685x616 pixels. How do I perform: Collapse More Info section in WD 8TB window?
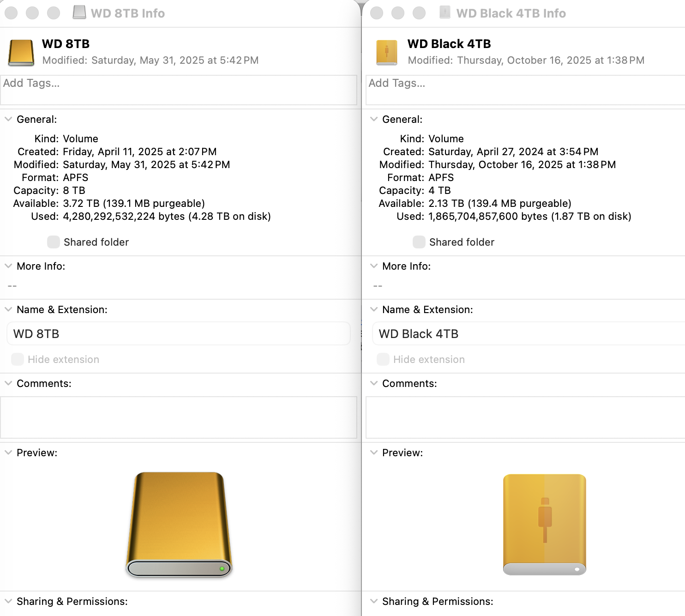tap(8, 266)
